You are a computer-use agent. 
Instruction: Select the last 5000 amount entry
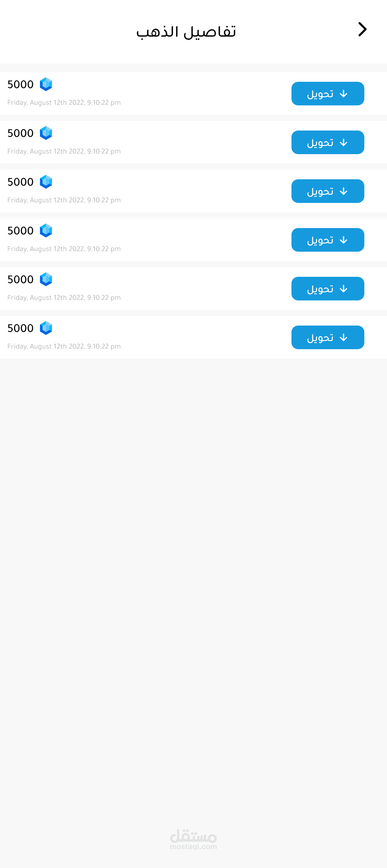point(21,328)
